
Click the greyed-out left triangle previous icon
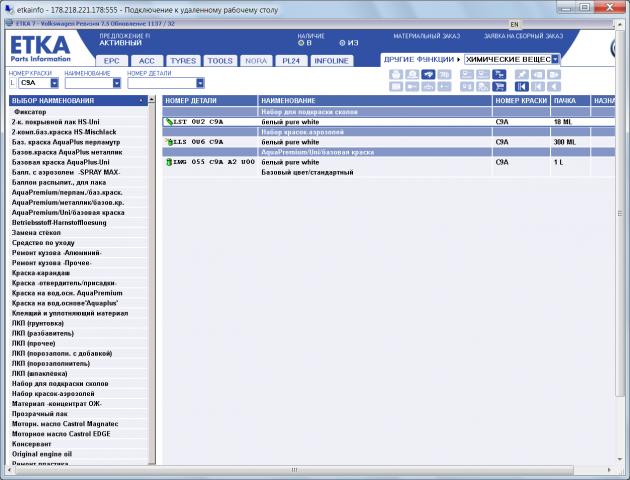[554, 86]
